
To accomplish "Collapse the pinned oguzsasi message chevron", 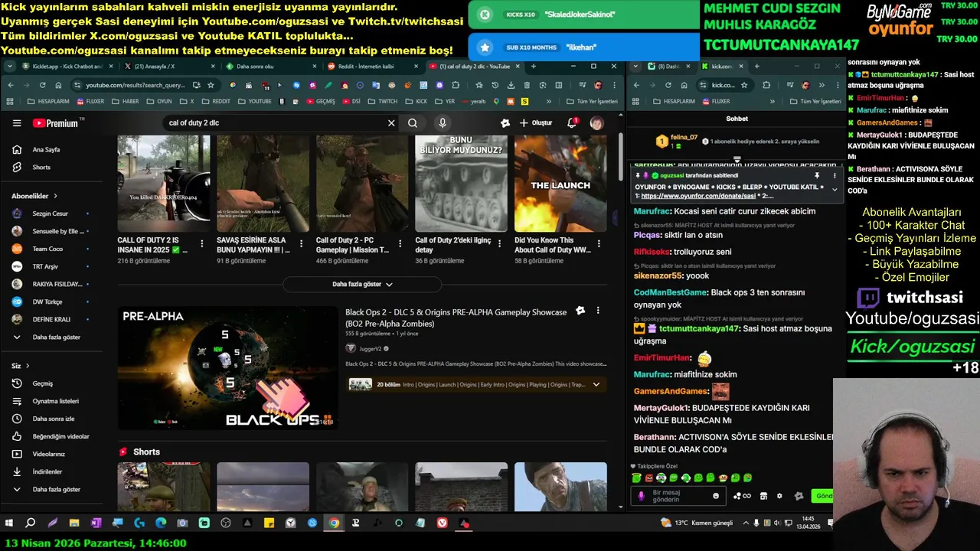I will (x=835, y=190).
